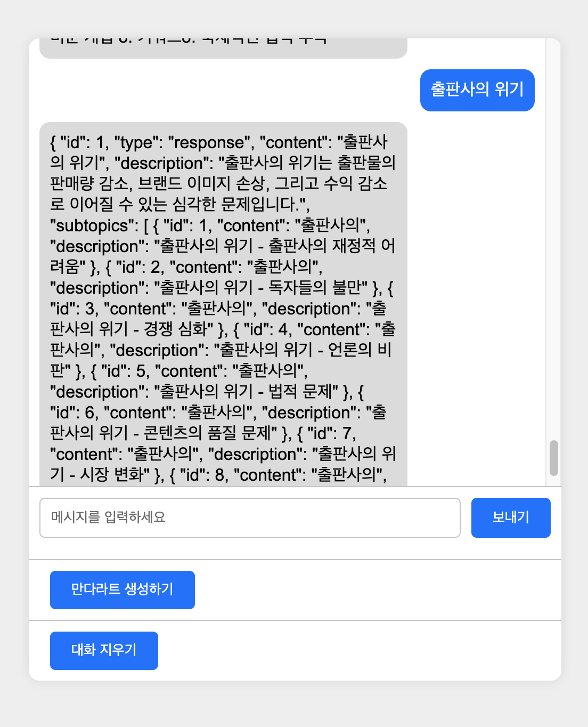This screenshot has height=727, width=588.
Task: Click the 보내기 send button
Action: [x=510, y=518]
